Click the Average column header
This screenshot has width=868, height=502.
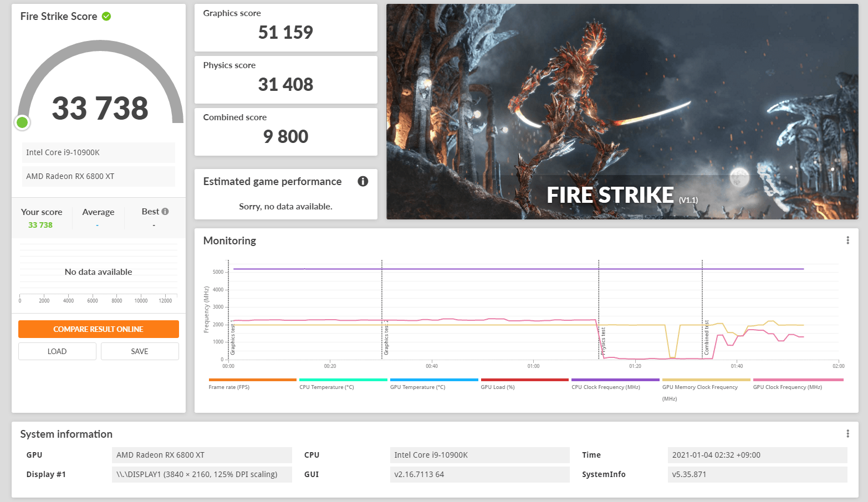98,212
